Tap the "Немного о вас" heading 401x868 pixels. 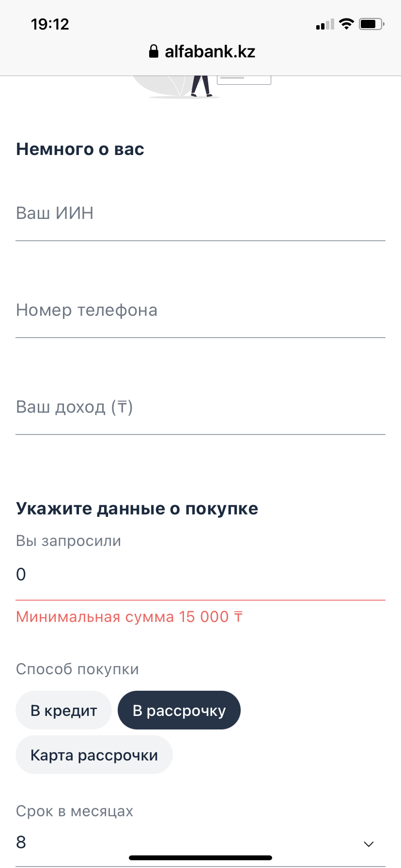click(x=80, y=149)
